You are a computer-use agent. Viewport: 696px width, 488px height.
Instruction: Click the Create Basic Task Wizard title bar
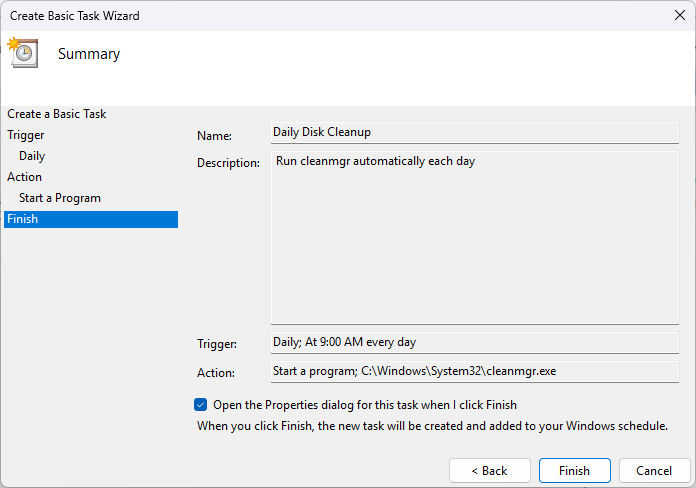click(x=300, y=15)
